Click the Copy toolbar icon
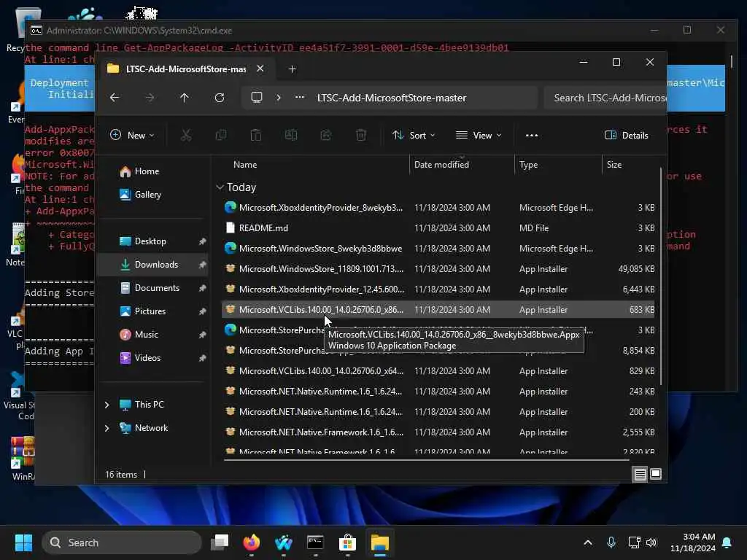The width and height of the screenshot is (747, 560). click(220, 135)
